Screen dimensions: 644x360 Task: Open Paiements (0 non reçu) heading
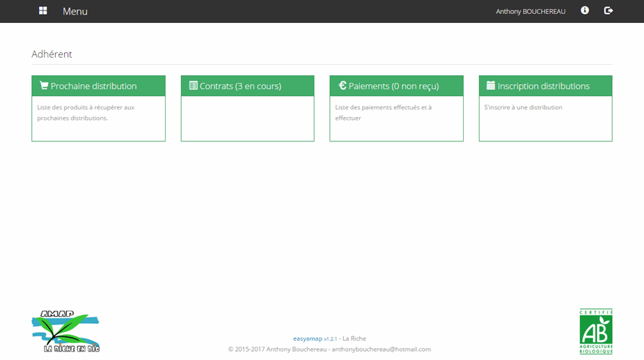point(393,86)
